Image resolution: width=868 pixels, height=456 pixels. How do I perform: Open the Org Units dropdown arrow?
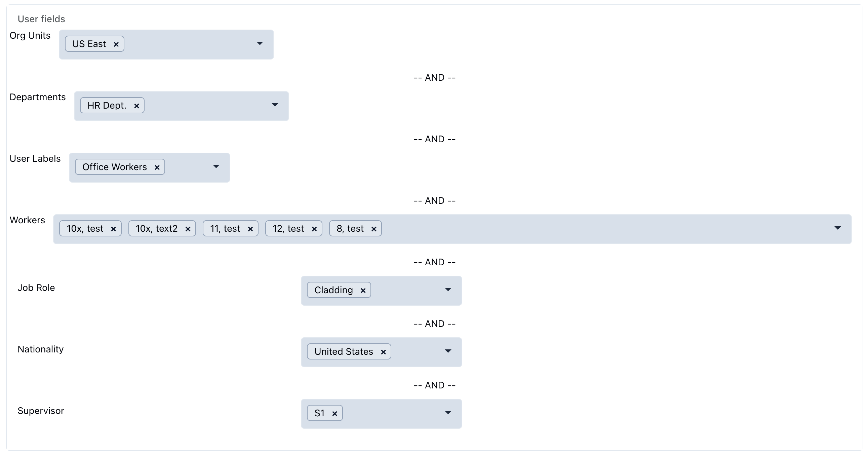click(260, 43)
